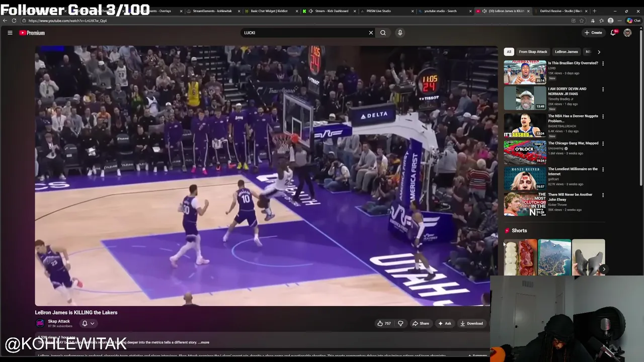Click the Download button

coord(471,323)
